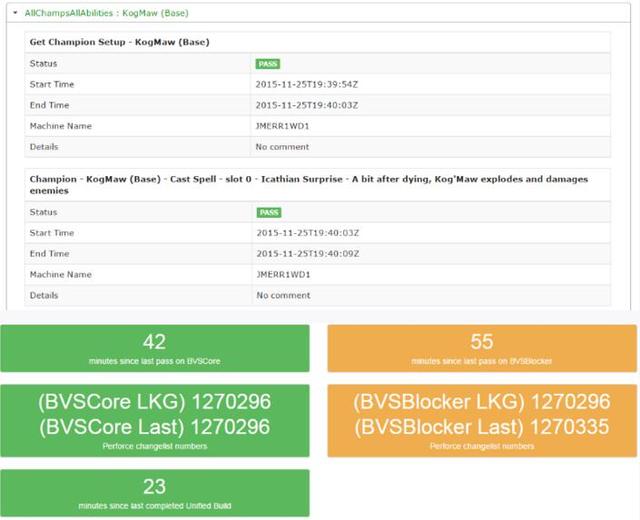
Task: Click the Start Time label in Champion Setup table
Action: (x=52, y=84)
